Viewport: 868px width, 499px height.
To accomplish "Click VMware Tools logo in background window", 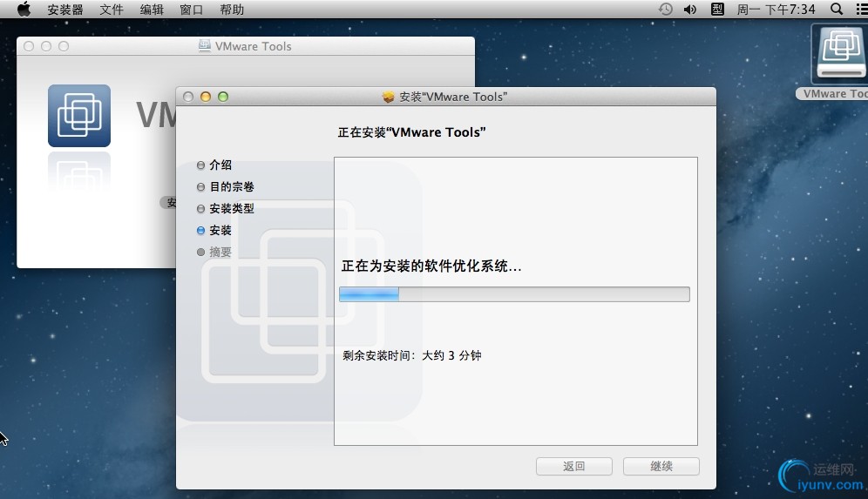I will pyautogui.click(x=79, y=116).
